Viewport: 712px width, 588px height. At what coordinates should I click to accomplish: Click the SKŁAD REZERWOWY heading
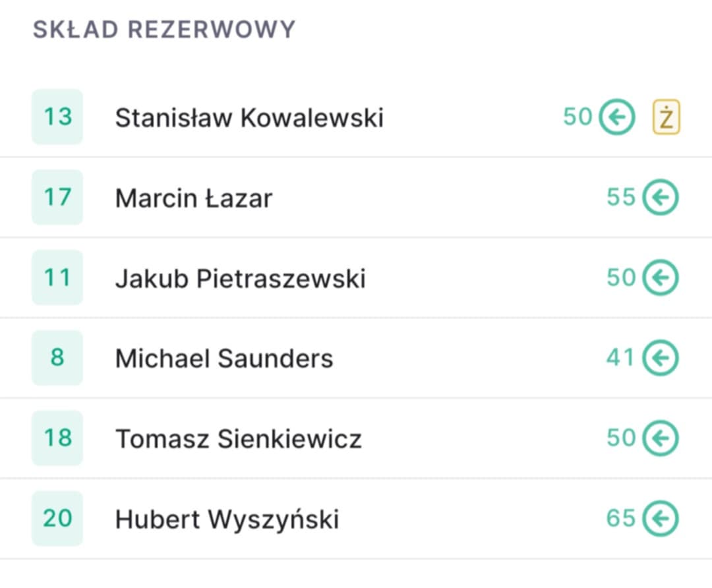pos(164,30)
